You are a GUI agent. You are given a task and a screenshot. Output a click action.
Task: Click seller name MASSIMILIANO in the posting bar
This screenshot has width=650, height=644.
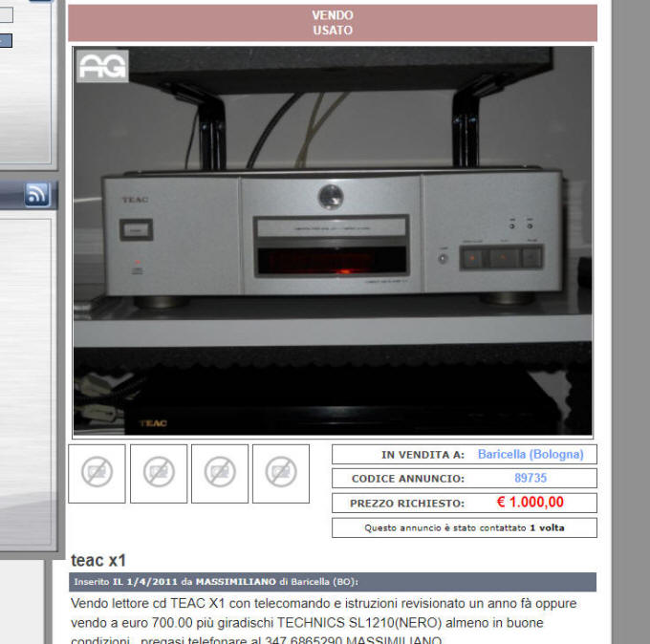[236, 581]
